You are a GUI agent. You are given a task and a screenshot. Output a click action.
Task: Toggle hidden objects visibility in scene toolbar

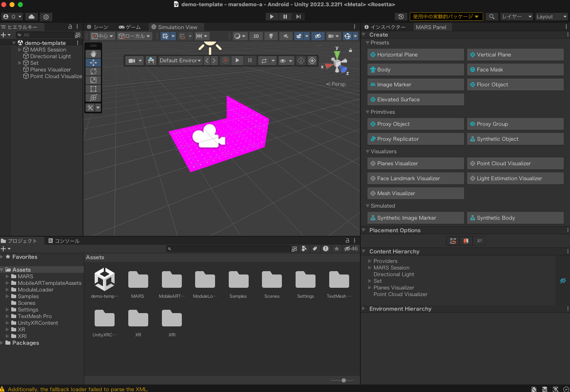(318, 36)
